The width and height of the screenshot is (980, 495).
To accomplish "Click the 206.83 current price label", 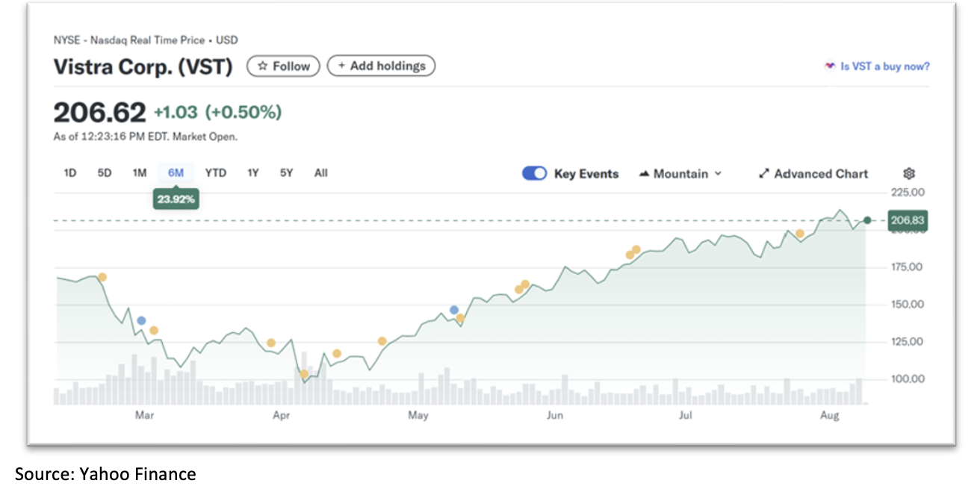I will pyautogui.click(x=907, y=220).
